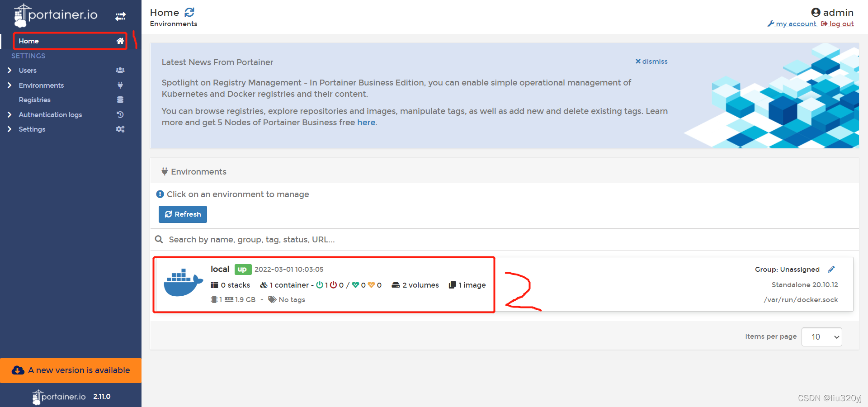868x407 pixels.
Task: Click the Home house icon
Action: 120,41
